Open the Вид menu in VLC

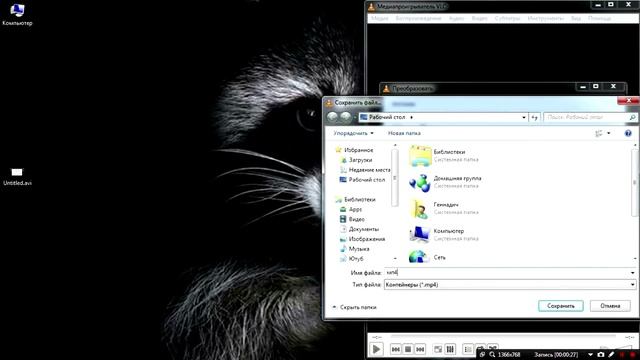point(576,18)
